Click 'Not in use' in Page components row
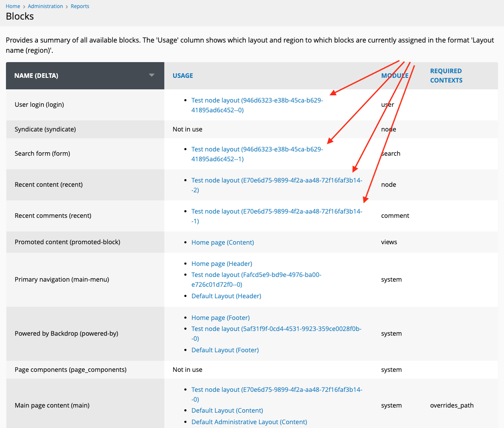The height and width of the screenshot is (428, 504). tap(187, 370)
